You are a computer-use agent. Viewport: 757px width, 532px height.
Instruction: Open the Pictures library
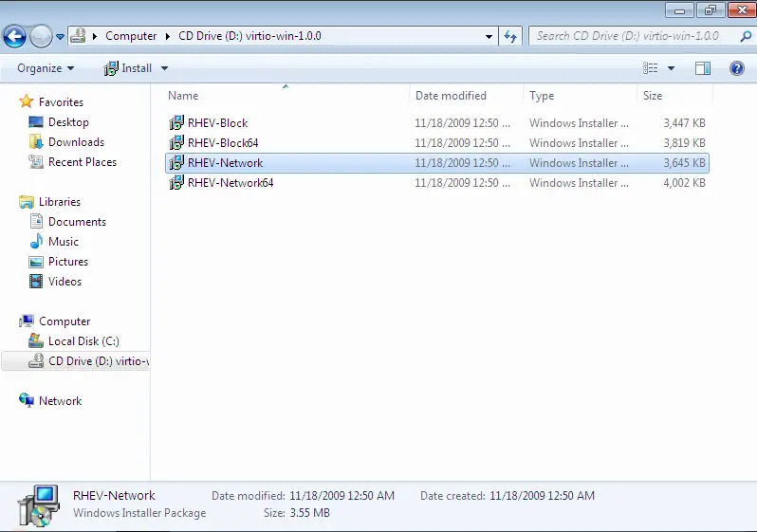[x=67, y=262]
